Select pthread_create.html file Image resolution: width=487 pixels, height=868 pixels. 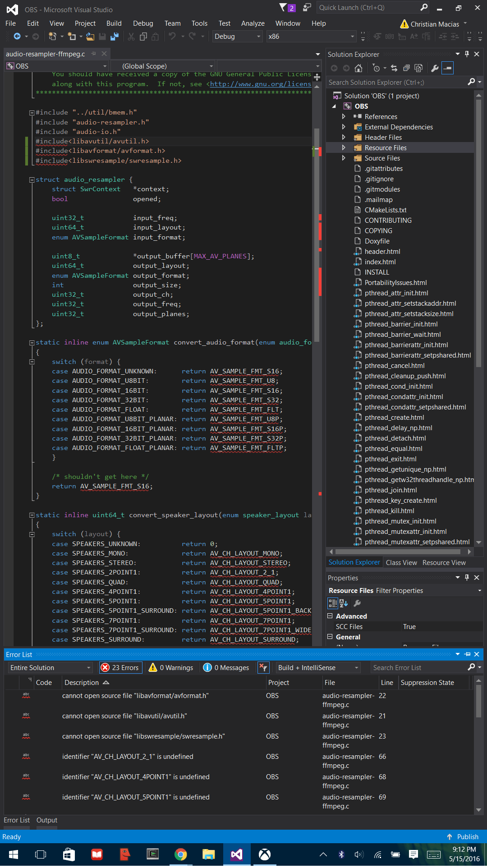[x=394, y=417]
